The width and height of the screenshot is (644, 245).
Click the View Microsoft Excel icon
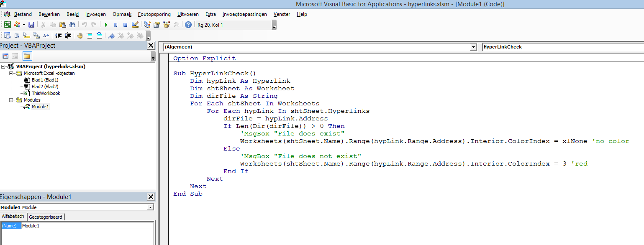8,25
